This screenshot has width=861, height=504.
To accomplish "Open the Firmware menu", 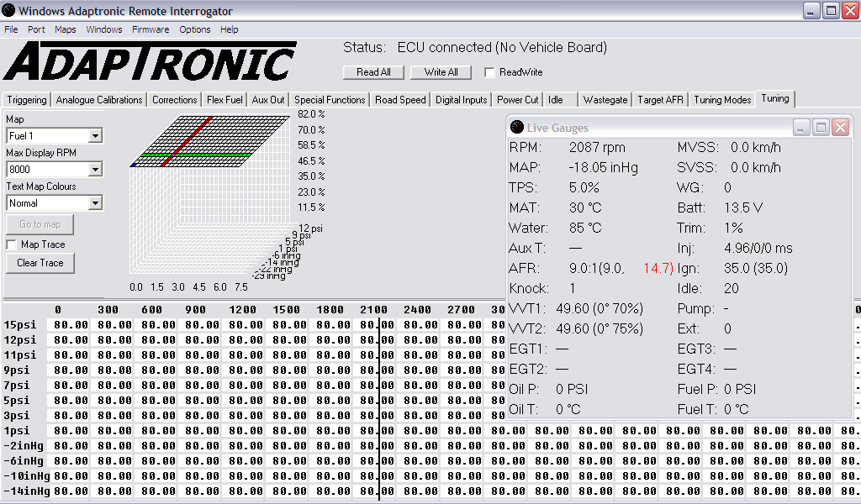I will click(x=150, y=29).
